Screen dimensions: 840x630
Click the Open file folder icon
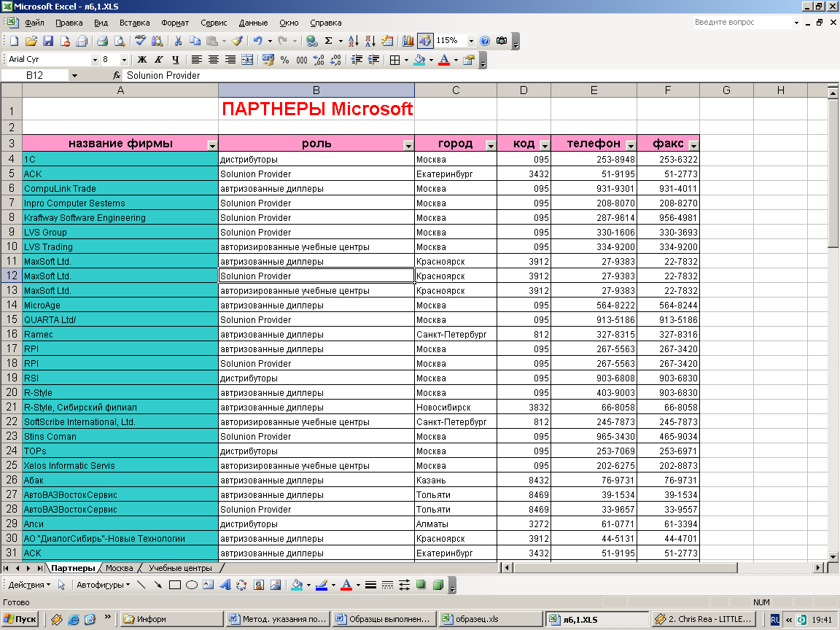[31, 41]
